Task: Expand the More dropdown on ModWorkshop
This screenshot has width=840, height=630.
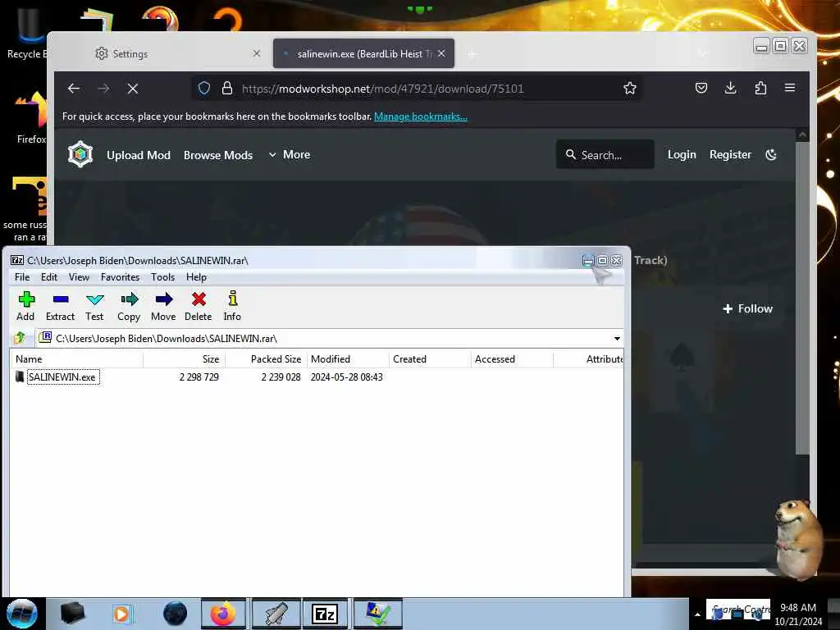Action: pyautogui.click(x=290, y=155)
